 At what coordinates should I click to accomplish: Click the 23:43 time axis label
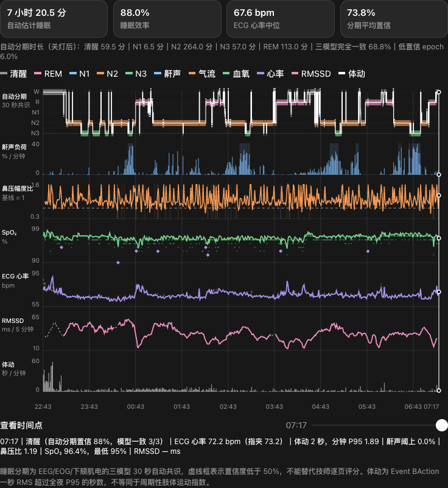[89, 406]
